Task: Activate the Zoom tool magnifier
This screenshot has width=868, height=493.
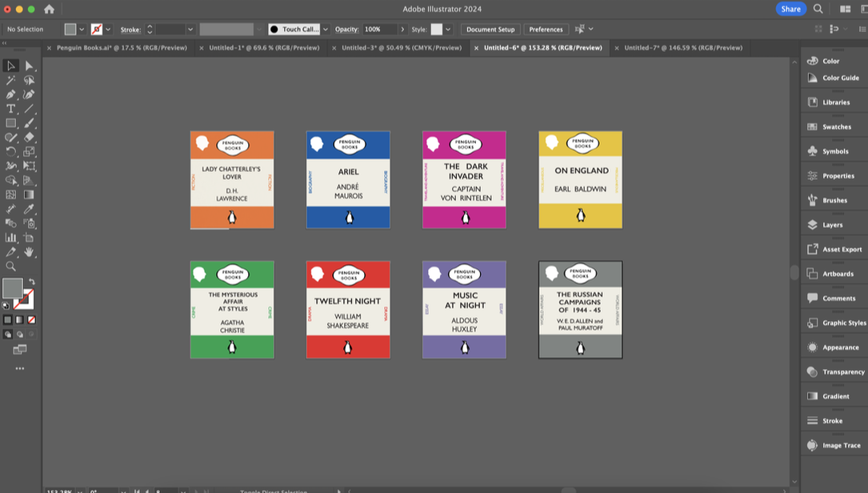Action: point(10,267)
